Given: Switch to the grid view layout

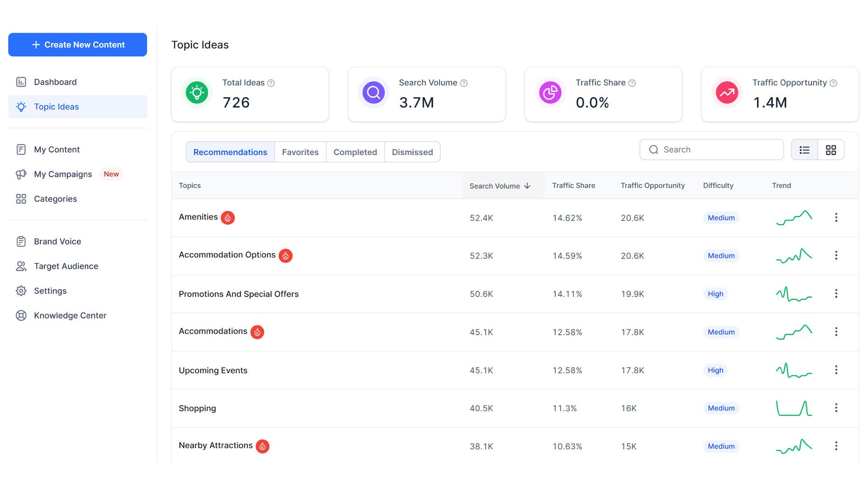Looking at the screenshot, I should click(831, 150).
